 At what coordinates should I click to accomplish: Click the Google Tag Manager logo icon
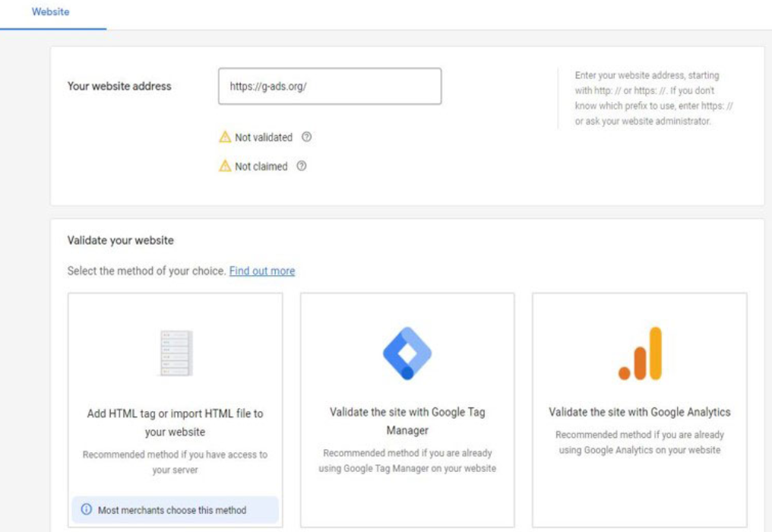point(407,353)
